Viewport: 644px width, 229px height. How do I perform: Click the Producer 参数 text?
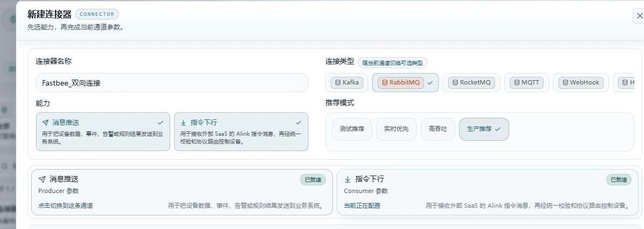point(58,191)
